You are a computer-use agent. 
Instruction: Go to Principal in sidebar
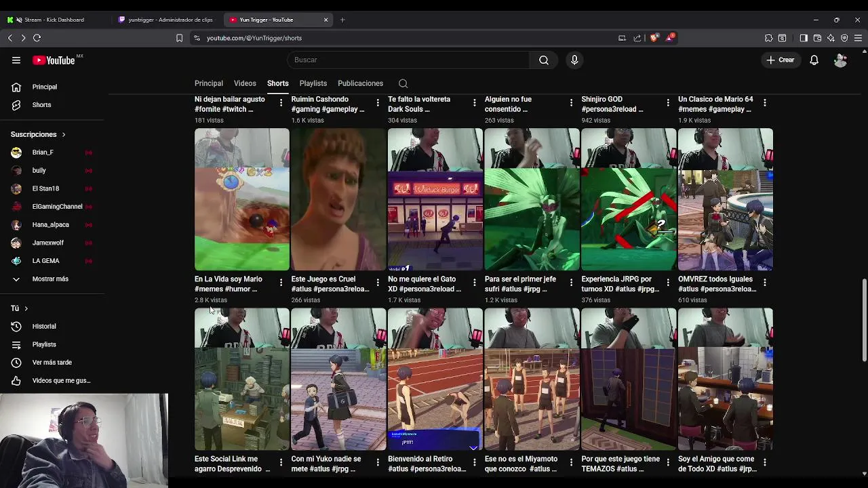(x=52, y=87)
